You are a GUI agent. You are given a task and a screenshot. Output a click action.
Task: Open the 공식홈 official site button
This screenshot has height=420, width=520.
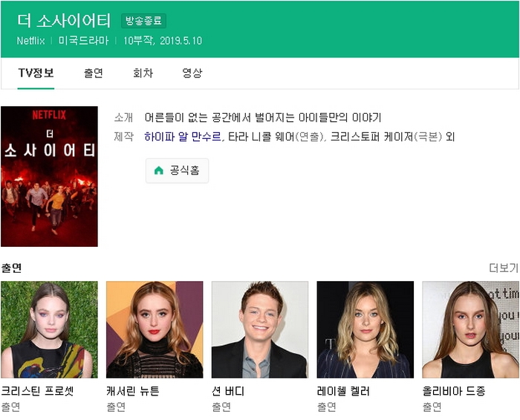click(177, 171)
